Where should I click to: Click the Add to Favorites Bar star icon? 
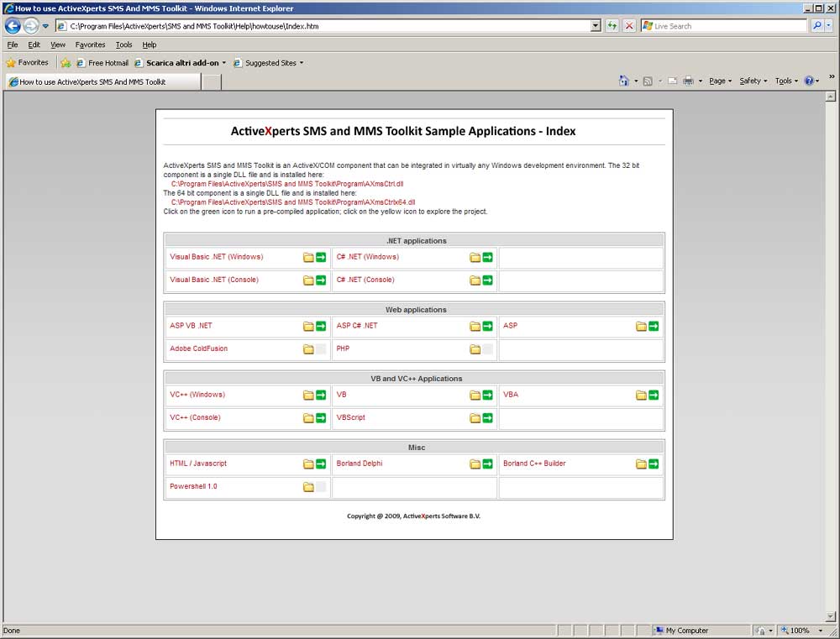click(x=66, y=63)
